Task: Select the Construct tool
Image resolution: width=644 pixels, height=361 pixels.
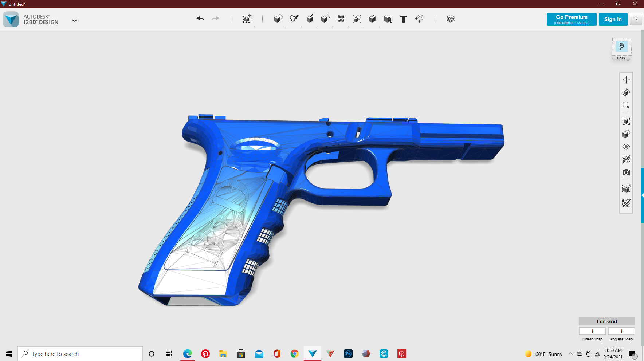Action: (x=310, y=19)
